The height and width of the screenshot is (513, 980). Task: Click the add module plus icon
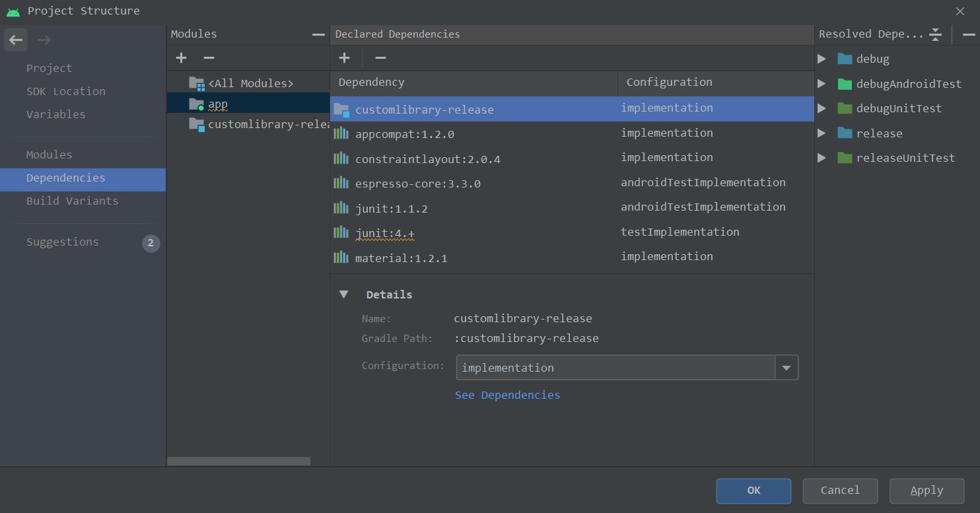182,58
